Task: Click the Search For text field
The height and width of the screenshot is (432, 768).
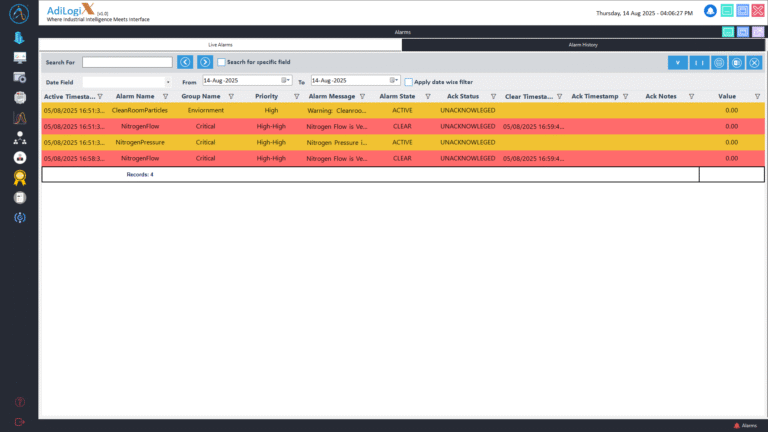Action: click(126, 62)
